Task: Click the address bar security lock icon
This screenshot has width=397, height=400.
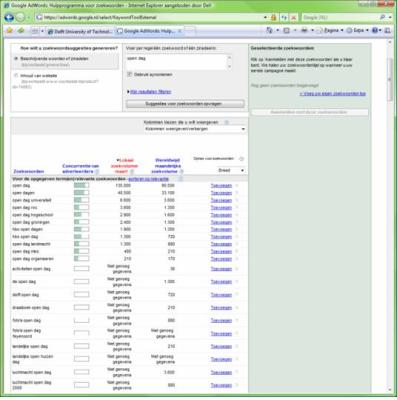Action: (274, 17)
